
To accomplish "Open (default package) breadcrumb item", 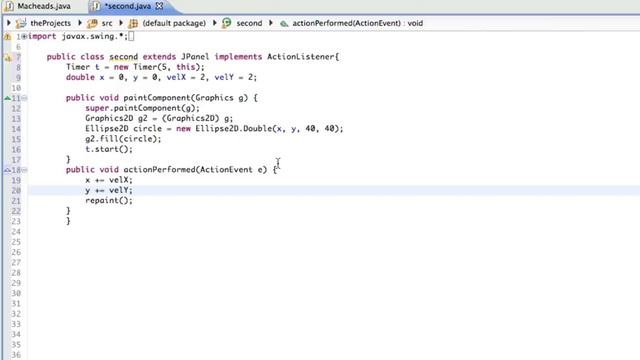I will point(174,23).
